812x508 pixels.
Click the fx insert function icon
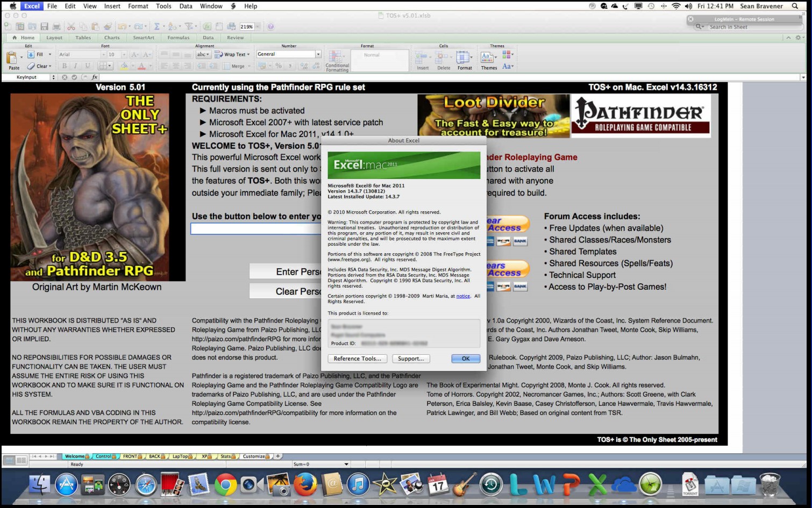[94, 77]
